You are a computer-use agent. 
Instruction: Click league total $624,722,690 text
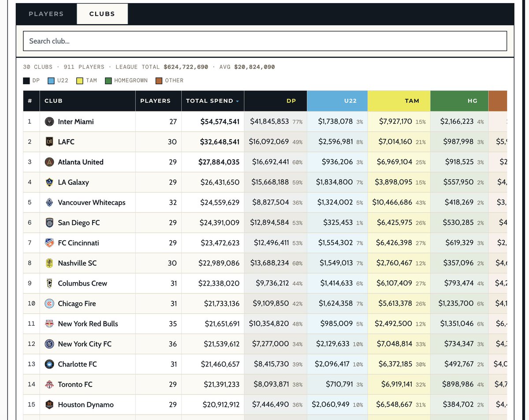coord(186,67)
